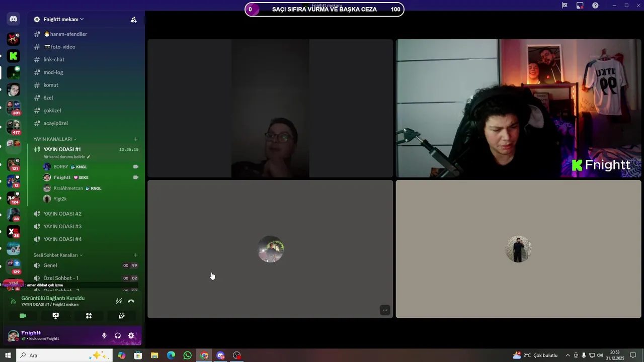Click the screen share button in voice panel

(56, 316)
